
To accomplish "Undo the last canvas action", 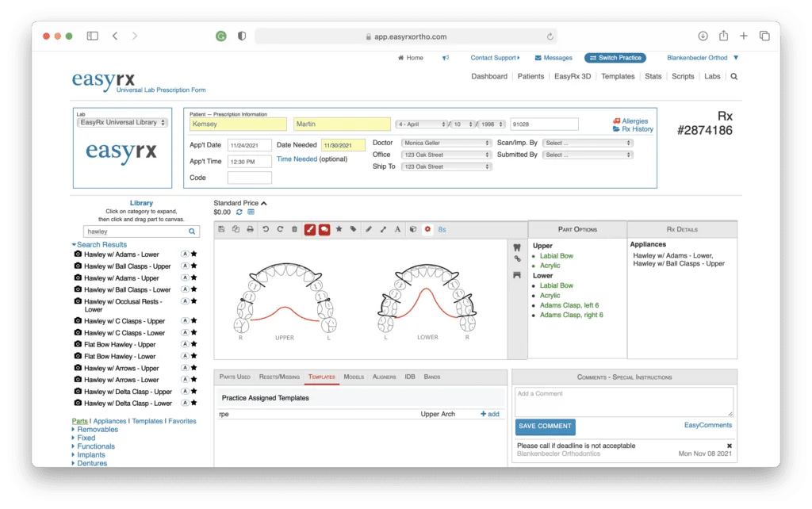I will click(x=266, y=229).
